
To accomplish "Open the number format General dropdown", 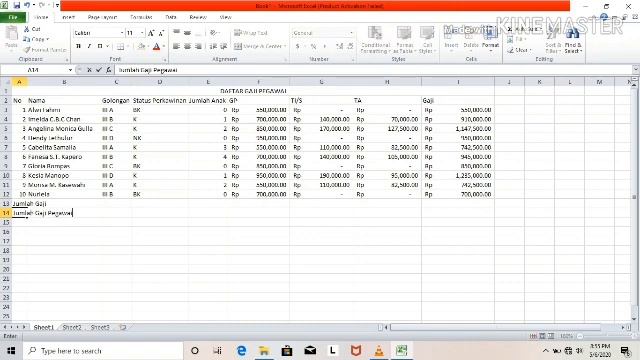I will (x=351, y=33).
